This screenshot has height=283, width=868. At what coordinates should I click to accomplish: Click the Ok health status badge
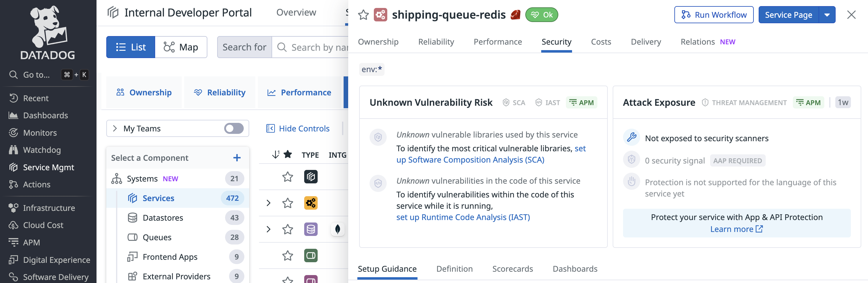(x=542, y=15)
